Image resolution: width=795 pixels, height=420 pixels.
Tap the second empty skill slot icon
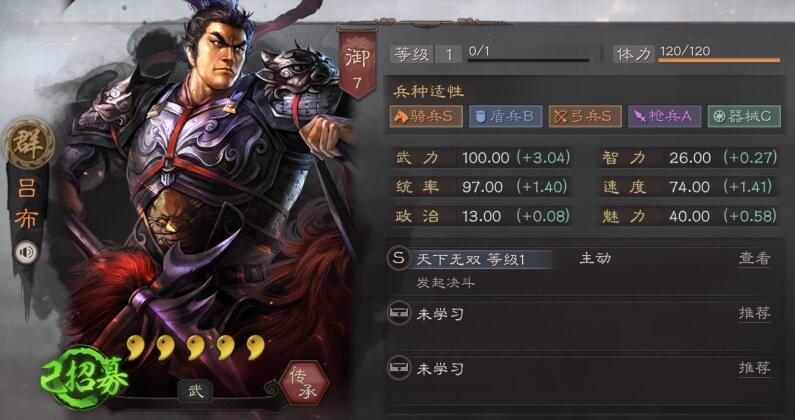[x=399, y=368]
